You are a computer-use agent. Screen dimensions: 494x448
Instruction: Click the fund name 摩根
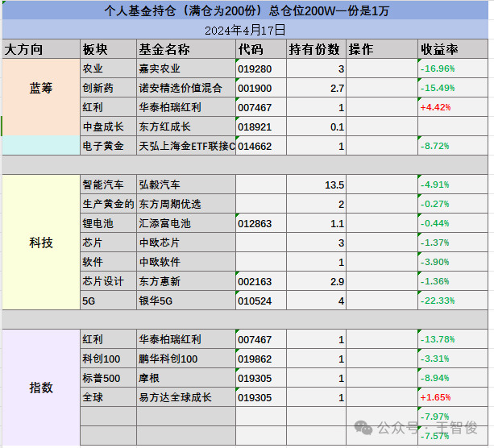pyautogui.click(x=186, y=378)
